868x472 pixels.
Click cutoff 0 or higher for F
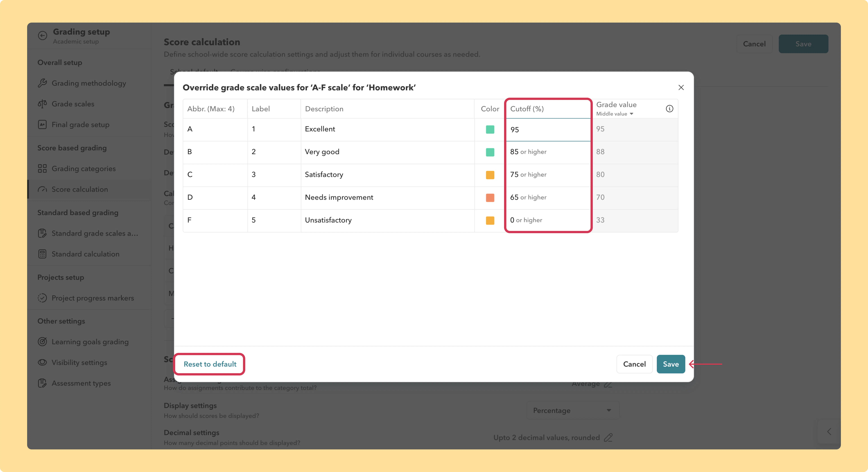click(548, 220)
